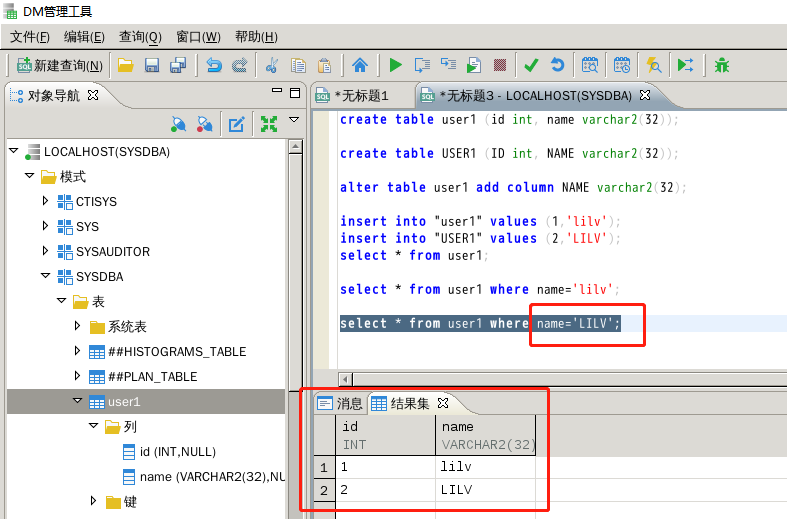Click the lightning magnifier explain plan icon
787x519 pixels.
click(x=653, y=65)
